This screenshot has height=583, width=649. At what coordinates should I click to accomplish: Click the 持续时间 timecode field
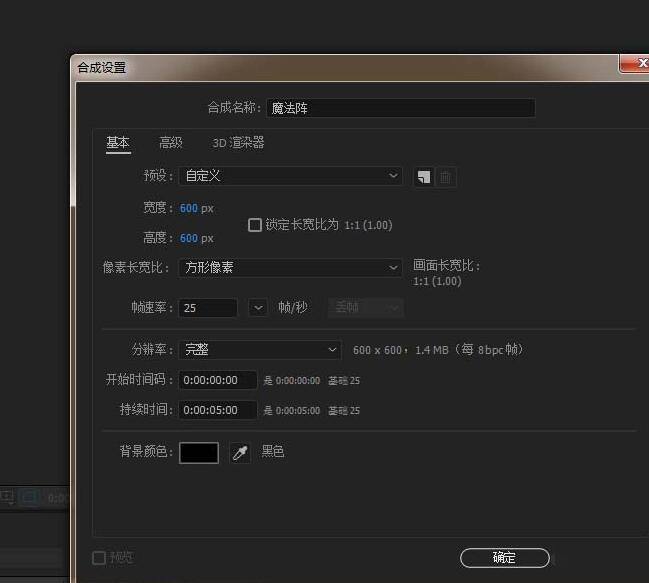218,410
